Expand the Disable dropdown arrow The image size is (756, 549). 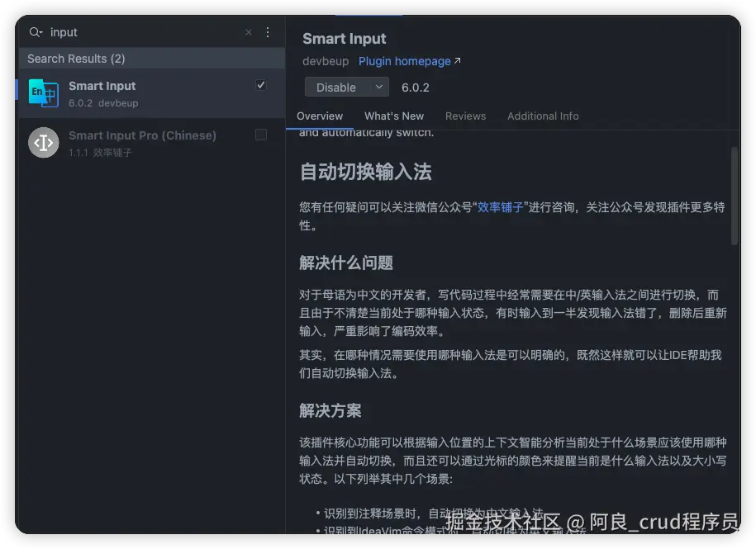point(379,88)
